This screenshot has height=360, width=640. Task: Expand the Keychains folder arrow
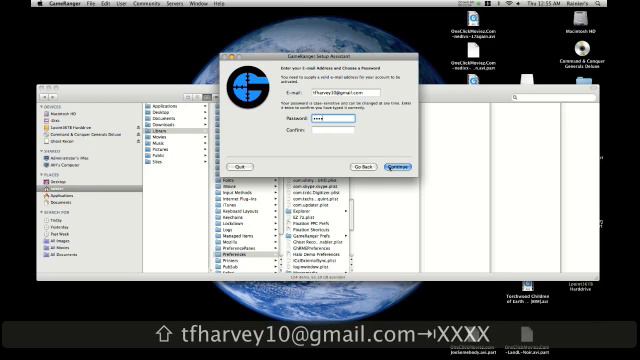click(276, 218)
